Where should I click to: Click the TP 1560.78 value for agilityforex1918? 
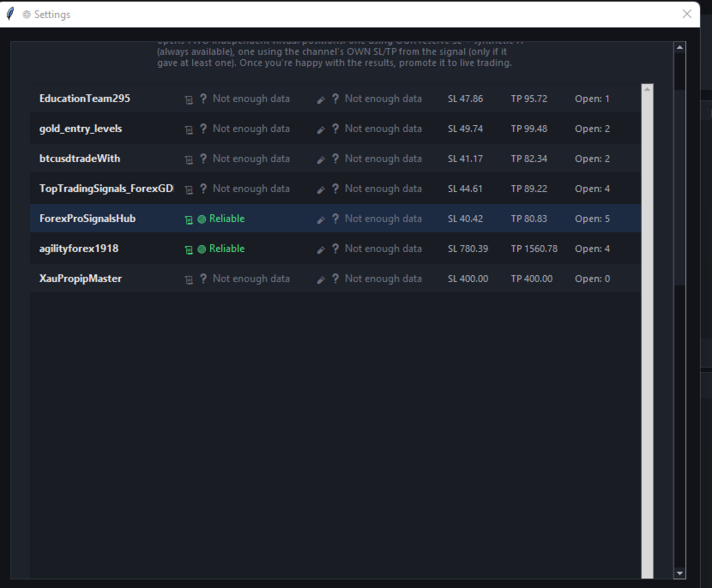point(534,249)
